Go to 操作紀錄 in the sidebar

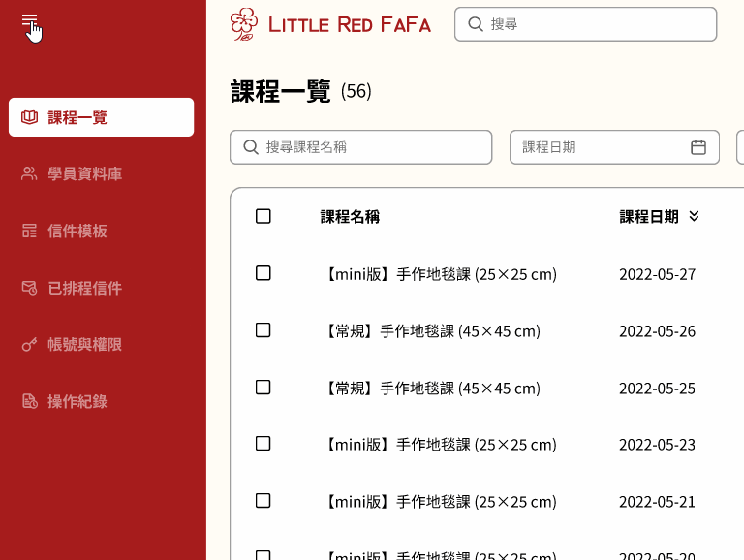(x=77, y=401)
